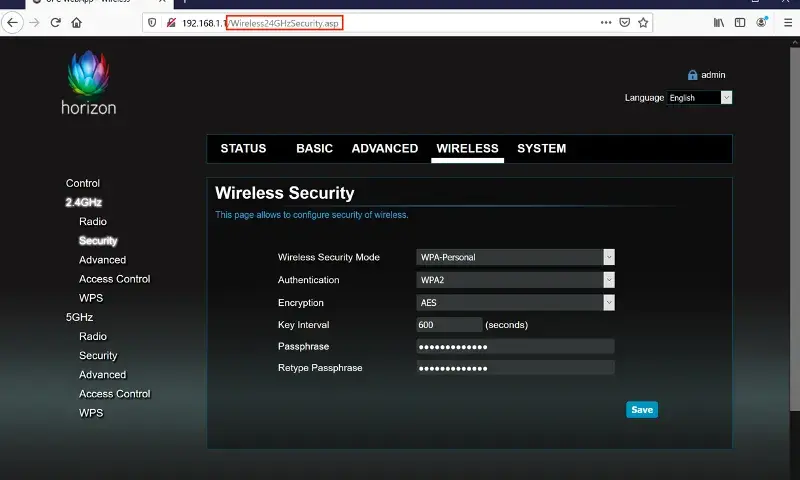Click the Wireless Security heading
Screen dimensions: 800x480
coord(285,193)
